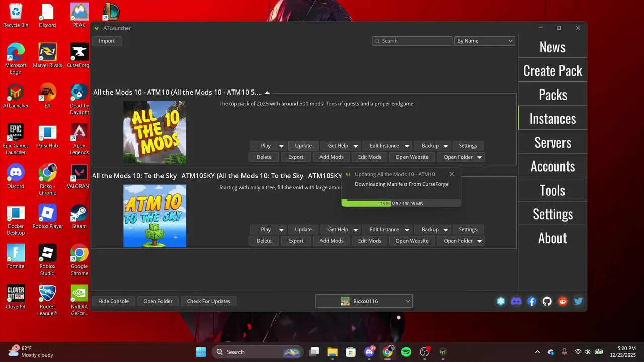Open ATLauncher's Twitter bird icon
Image resolution: width=644 pixels, height=362 pixels.
[x=578, y=301]
